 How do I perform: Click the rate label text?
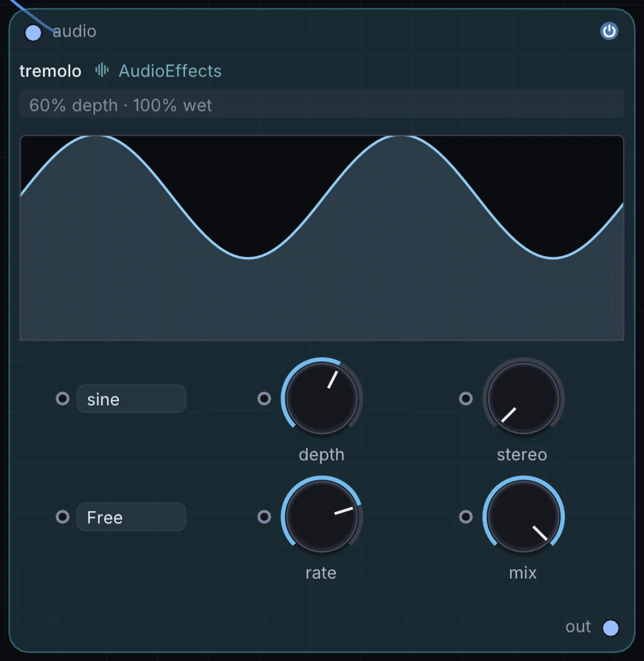321,573
